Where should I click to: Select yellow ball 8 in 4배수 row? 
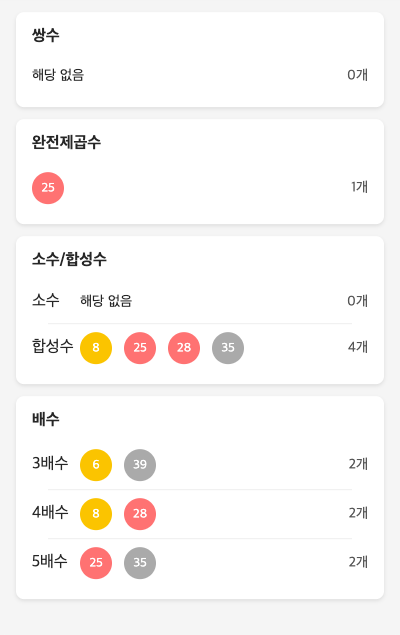tap(96, 514)
